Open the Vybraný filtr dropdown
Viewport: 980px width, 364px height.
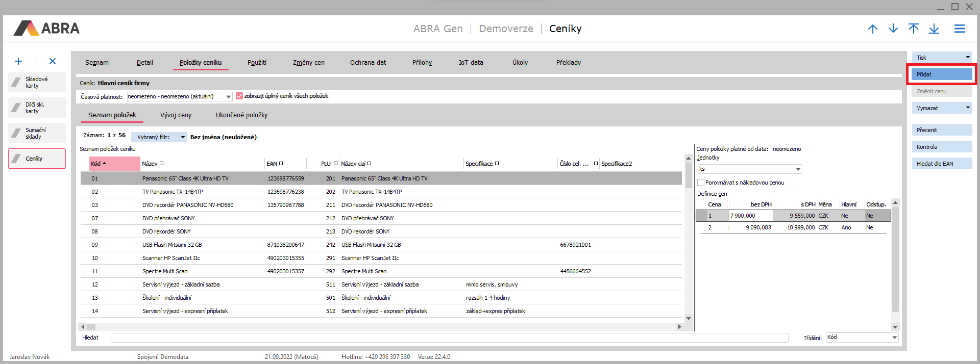183,137
